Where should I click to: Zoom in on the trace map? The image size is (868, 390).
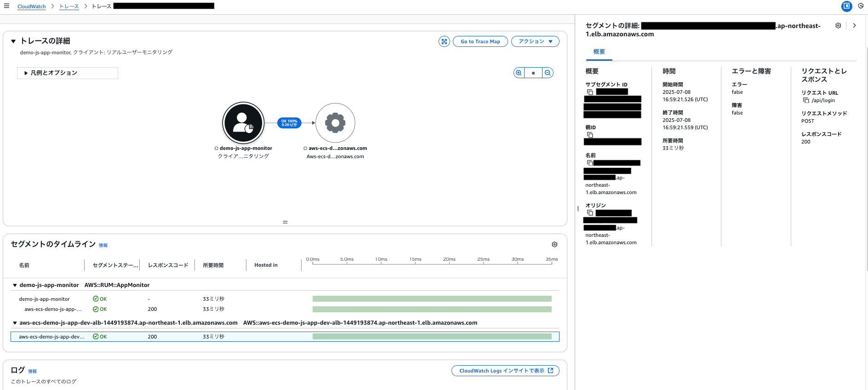[519, 73]
